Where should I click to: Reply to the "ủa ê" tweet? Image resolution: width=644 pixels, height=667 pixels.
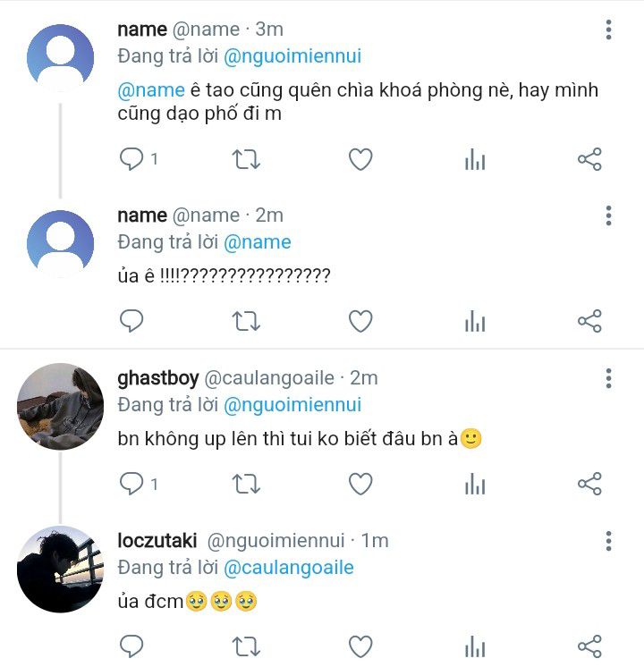[x=132, y=320]
